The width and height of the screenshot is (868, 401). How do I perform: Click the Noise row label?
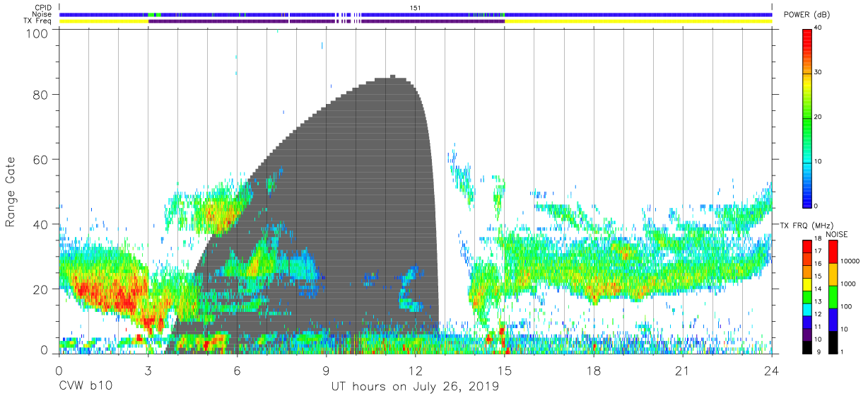click(42, 14)
